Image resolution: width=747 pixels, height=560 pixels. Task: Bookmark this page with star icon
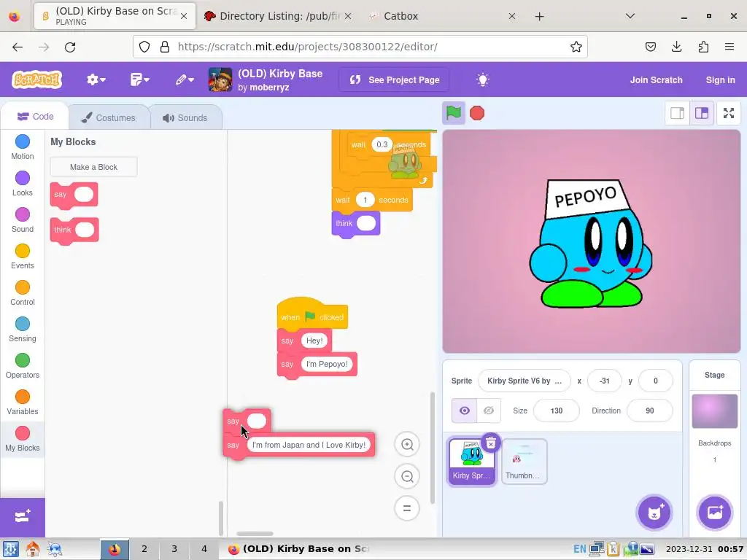(x=576, y=47)
